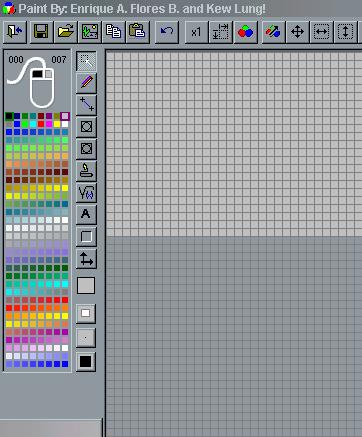Choose the text tool labeled A
The image size is (362, 437).
pyautogui.click(x=86, y=214)
